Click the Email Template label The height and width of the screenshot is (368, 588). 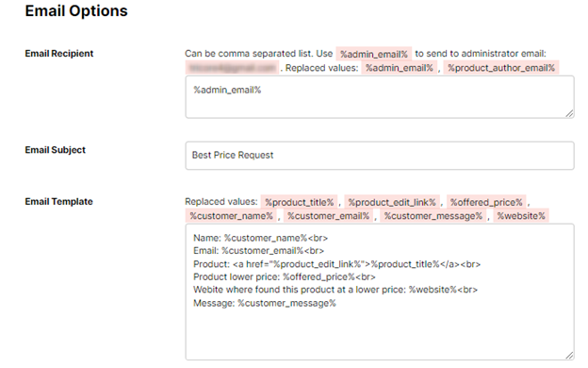pyautogui.click(x=58, y=201)
